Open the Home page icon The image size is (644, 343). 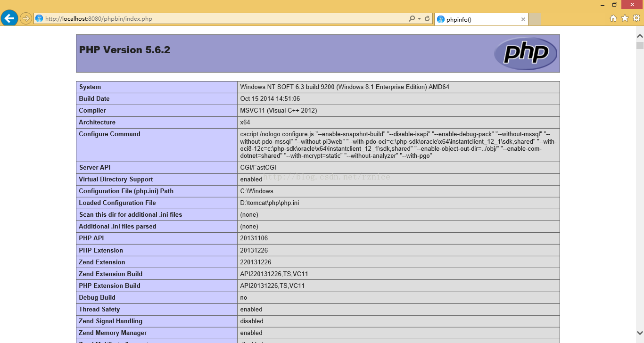[613, 18]
